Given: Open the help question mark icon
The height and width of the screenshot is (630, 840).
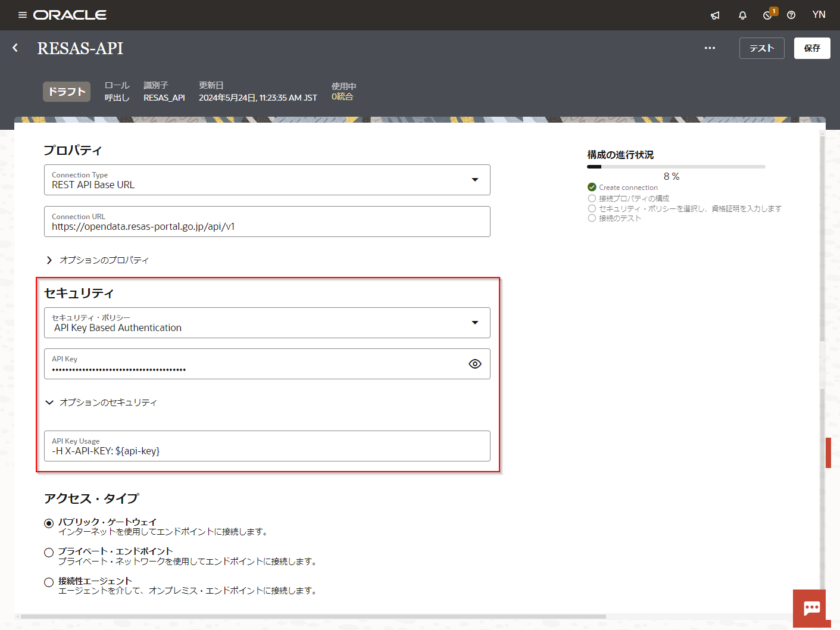Looking at the screenshot, I should (791, 15).
